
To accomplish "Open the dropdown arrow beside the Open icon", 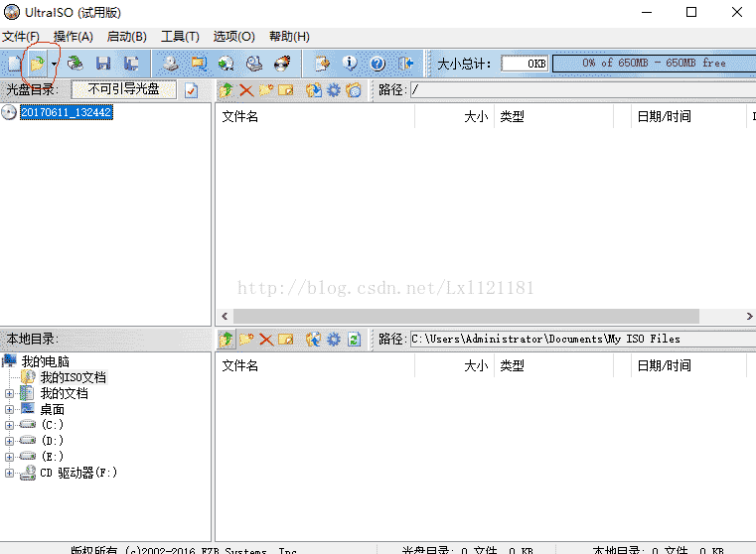I will (54, 64).
